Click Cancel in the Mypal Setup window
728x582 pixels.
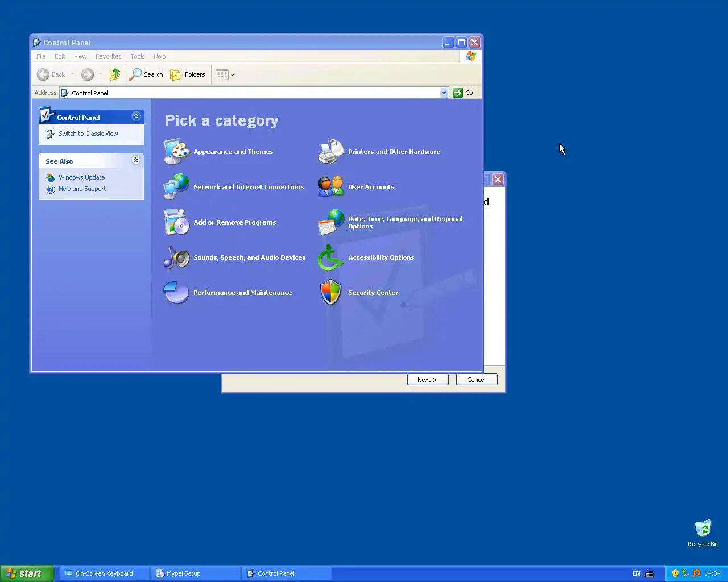point(477,380)
